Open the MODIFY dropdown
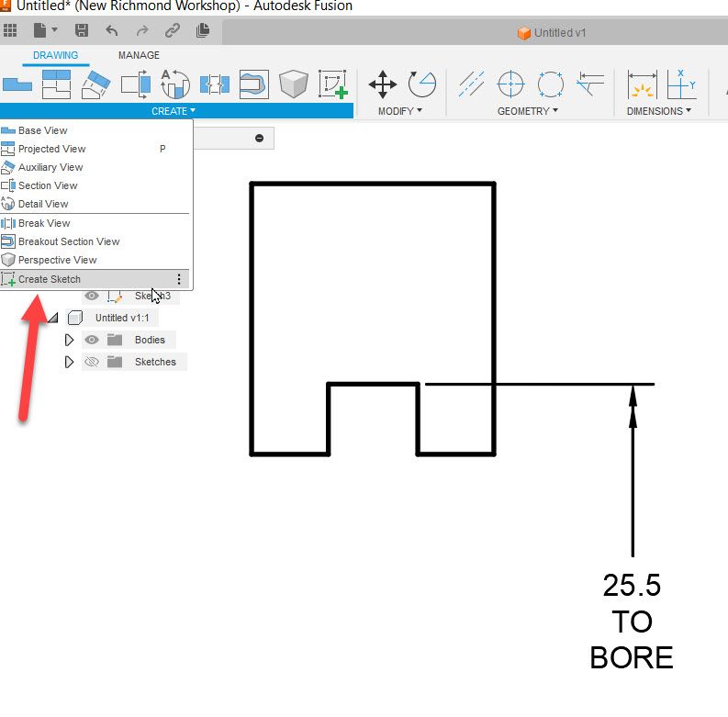This screenshot has height=717, width=728. tap(399, 111)
